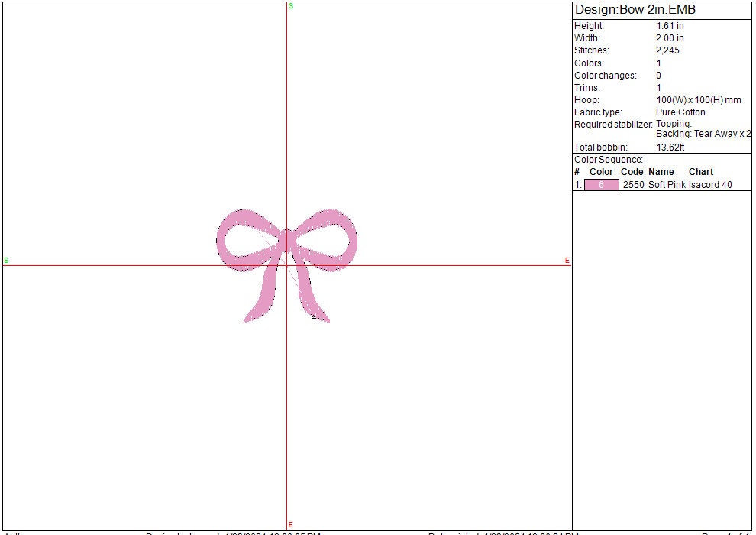
Task: Select the bow's center knot
Action: pos(286,240)
